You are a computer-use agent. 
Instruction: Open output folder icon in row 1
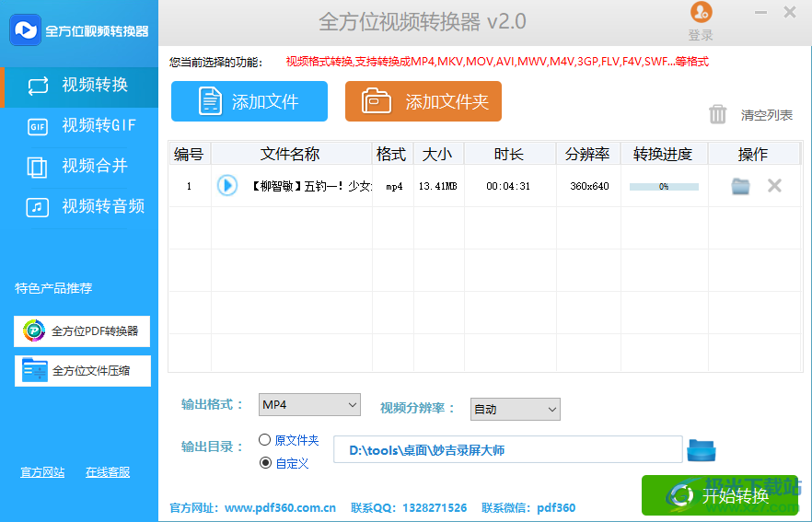tap(740, 186)
